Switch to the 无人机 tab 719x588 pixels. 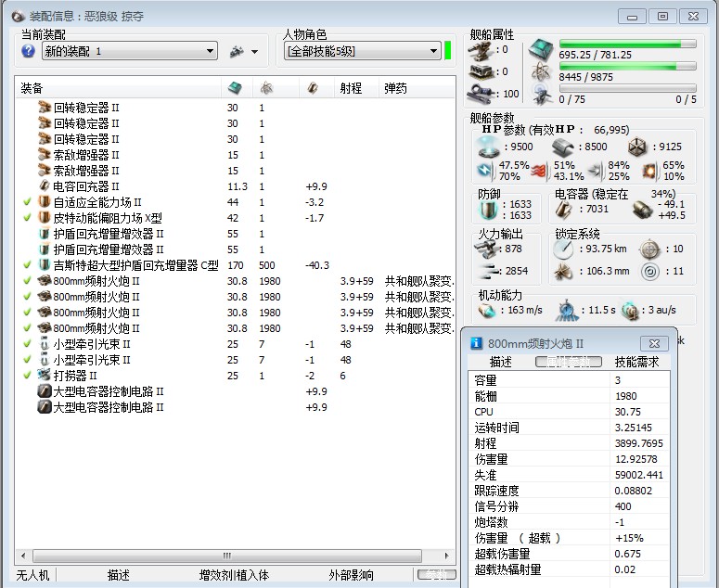tap(32, 575)
